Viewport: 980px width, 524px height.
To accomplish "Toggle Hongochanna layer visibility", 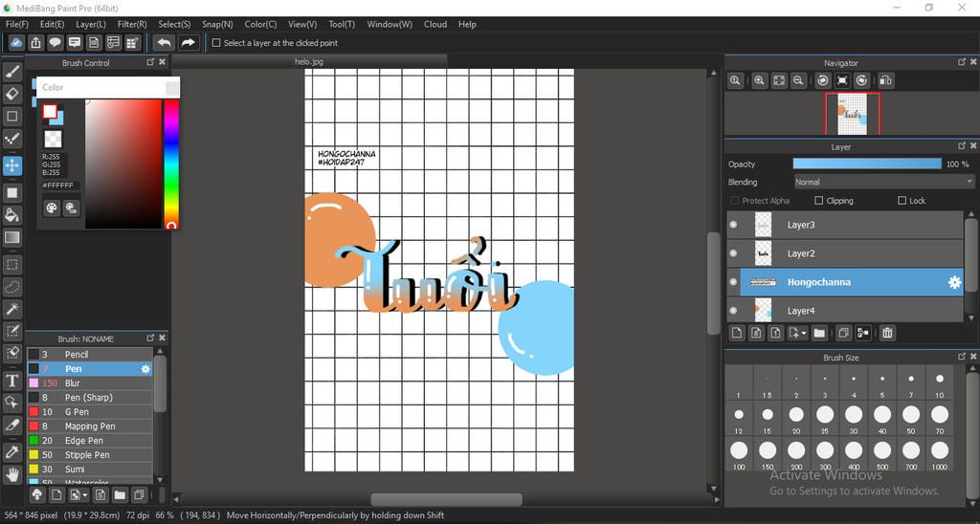I will pos(734,282).
